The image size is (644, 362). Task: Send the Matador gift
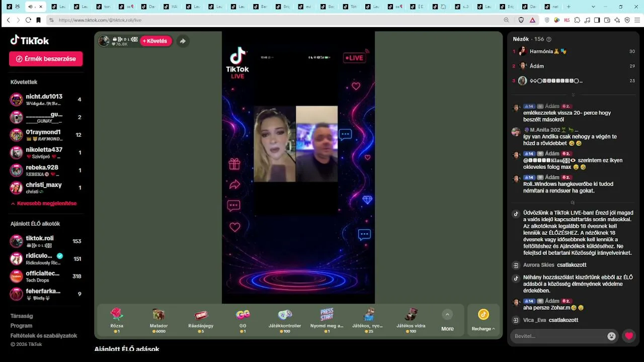pos(158,320)
